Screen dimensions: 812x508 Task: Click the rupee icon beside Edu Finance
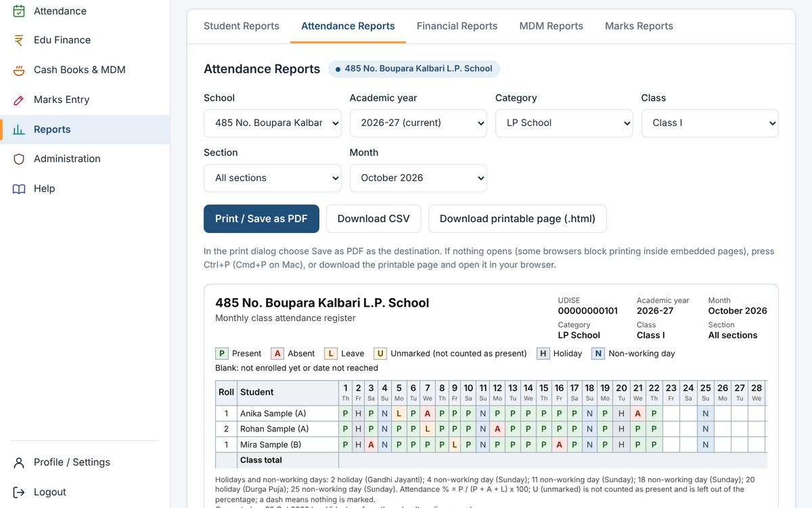coord(19,40)
